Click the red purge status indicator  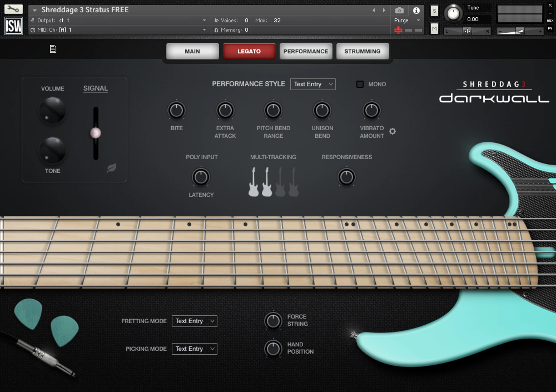coord(398,30)
